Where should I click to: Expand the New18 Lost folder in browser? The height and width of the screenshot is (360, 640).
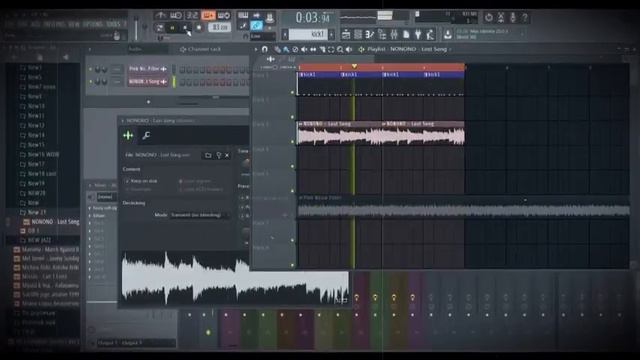click(38, 173)
